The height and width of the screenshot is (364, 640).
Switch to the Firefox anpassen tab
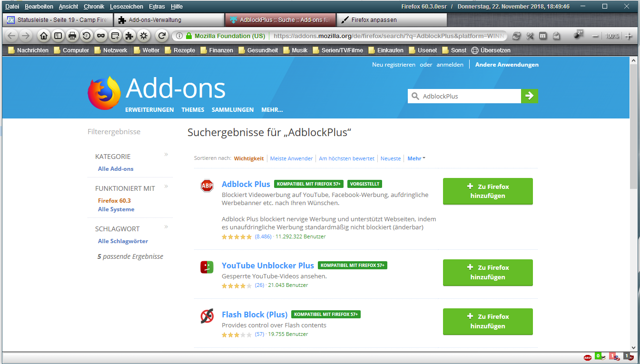(392, 20)
